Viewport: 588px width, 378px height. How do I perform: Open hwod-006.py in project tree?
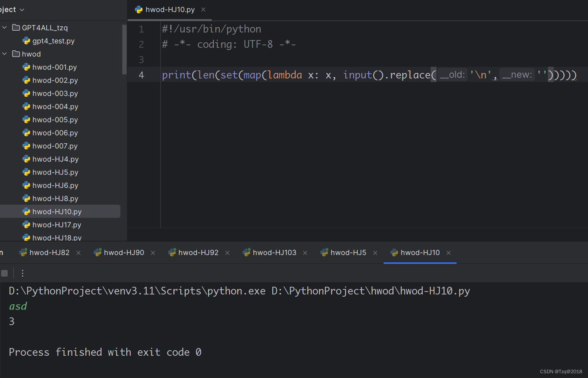[55, 133]
